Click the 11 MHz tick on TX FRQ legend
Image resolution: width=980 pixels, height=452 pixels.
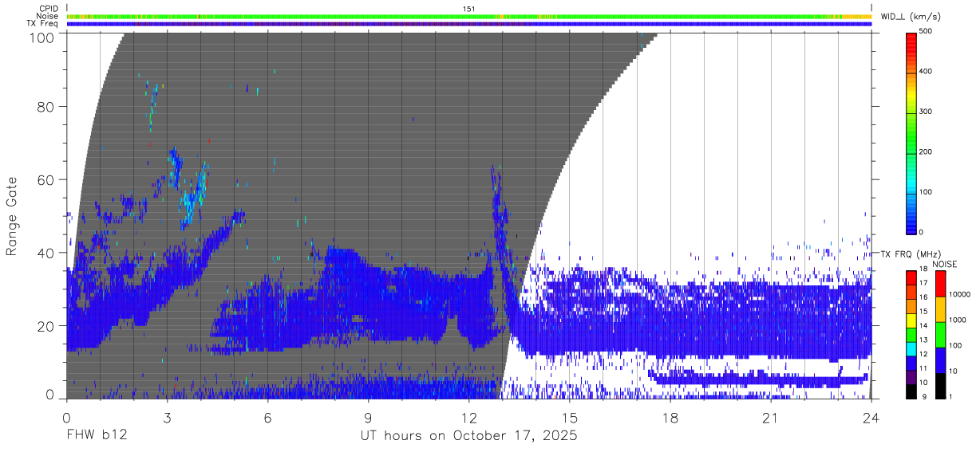[923, 368]
